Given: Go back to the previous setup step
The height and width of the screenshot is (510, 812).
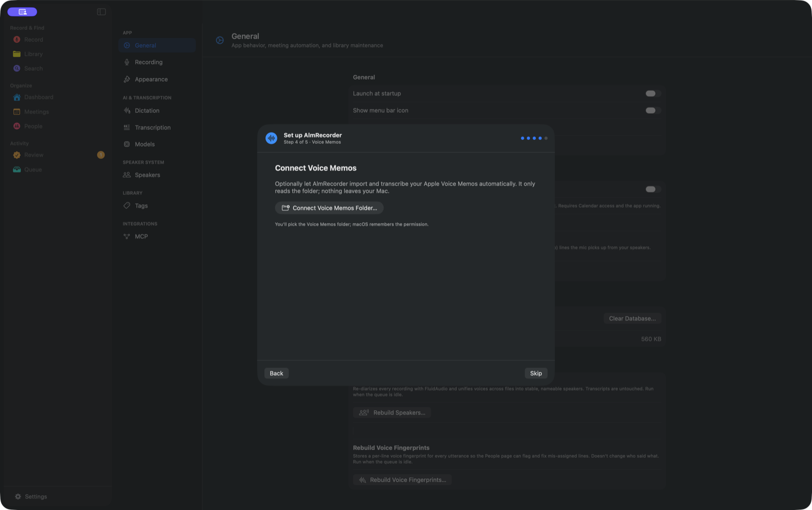Looking at the screenshot, I should click(277, 373).
